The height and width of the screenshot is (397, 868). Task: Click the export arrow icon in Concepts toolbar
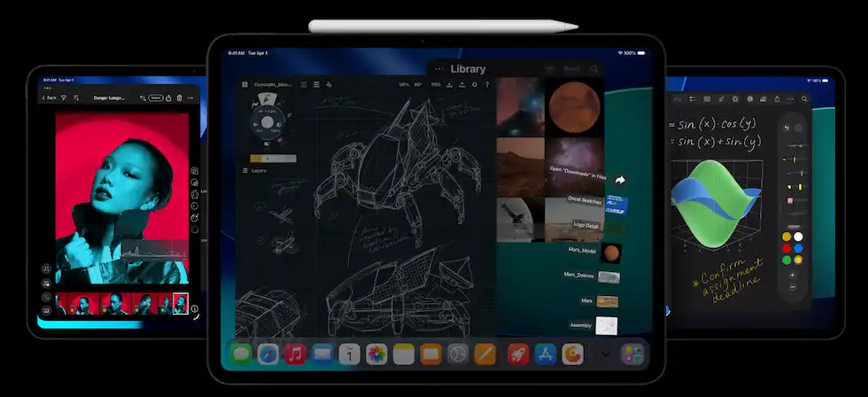461,85
